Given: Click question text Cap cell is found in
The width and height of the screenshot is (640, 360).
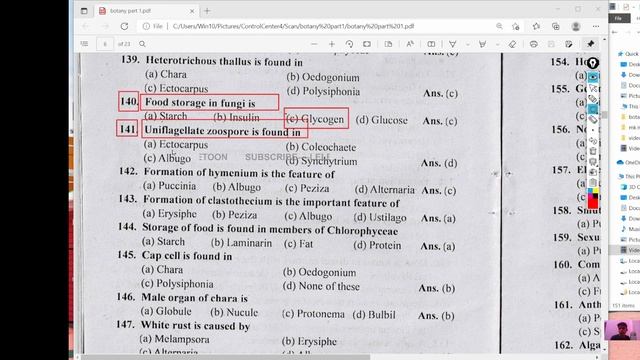Looking at the screenshot, I should click(187, 256).
